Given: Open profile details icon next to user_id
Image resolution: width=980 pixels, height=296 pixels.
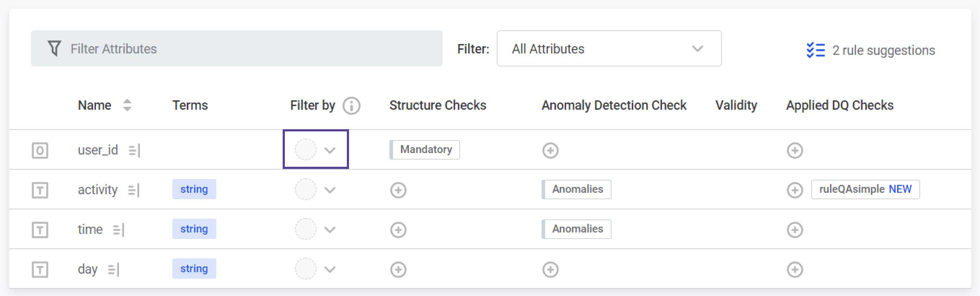Looking at the screenshot, I should click(x=134, y=150).
